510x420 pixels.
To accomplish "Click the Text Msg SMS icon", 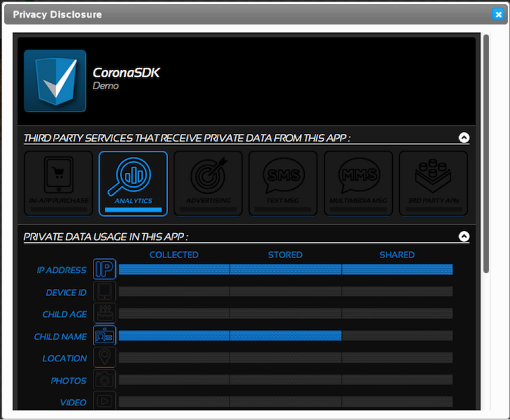I will click(x=283, y=183).
